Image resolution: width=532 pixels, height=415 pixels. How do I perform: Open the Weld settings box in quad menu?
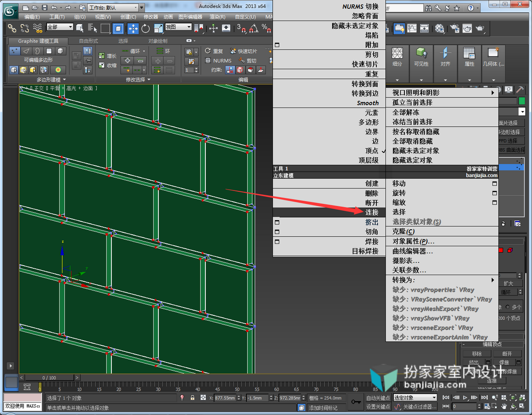(277, 242)
